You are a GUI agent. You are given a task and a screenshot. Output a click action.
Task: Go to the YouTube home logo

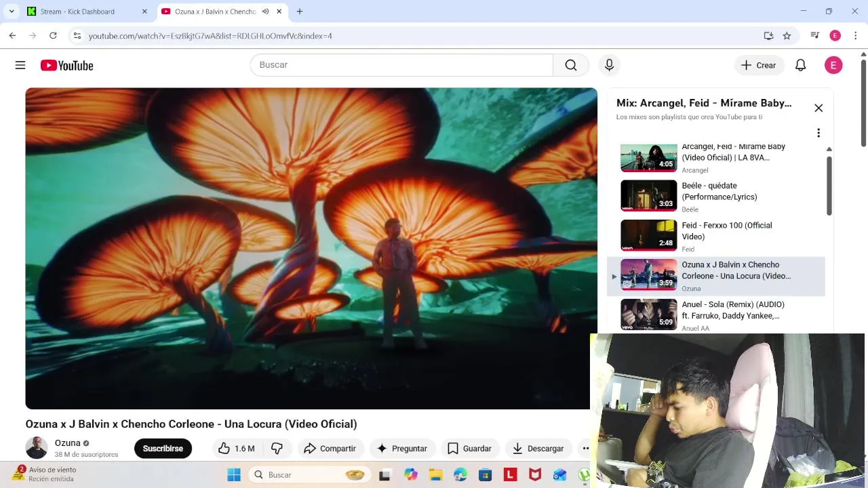pos(66,65)
